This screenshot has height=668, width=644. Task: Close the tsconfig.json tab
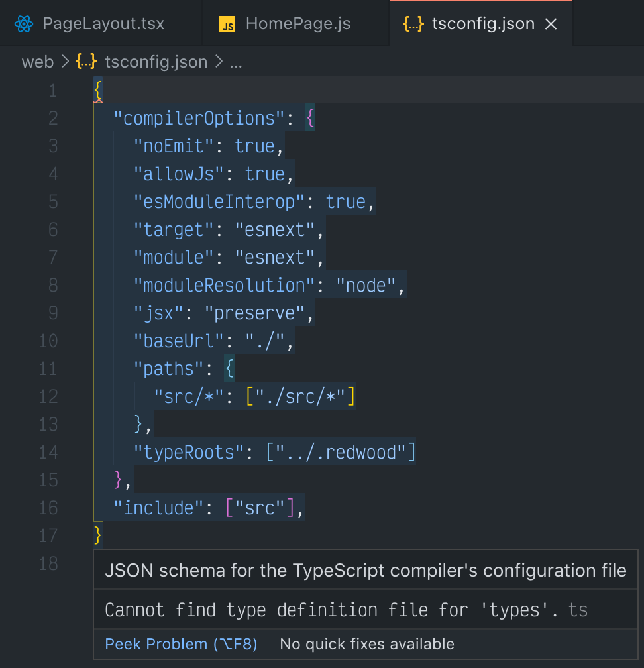coord(551,23)
